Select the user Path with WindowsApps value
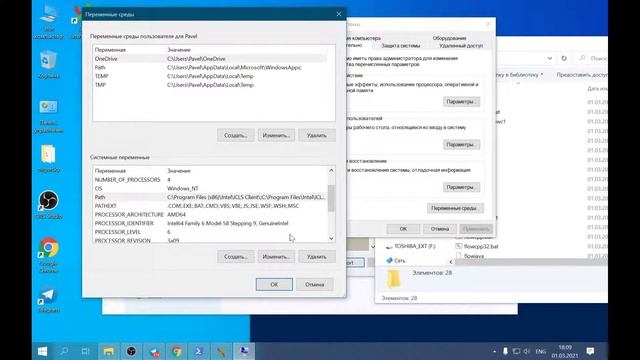This screenshot has width=640, height=360. point(210,67)
